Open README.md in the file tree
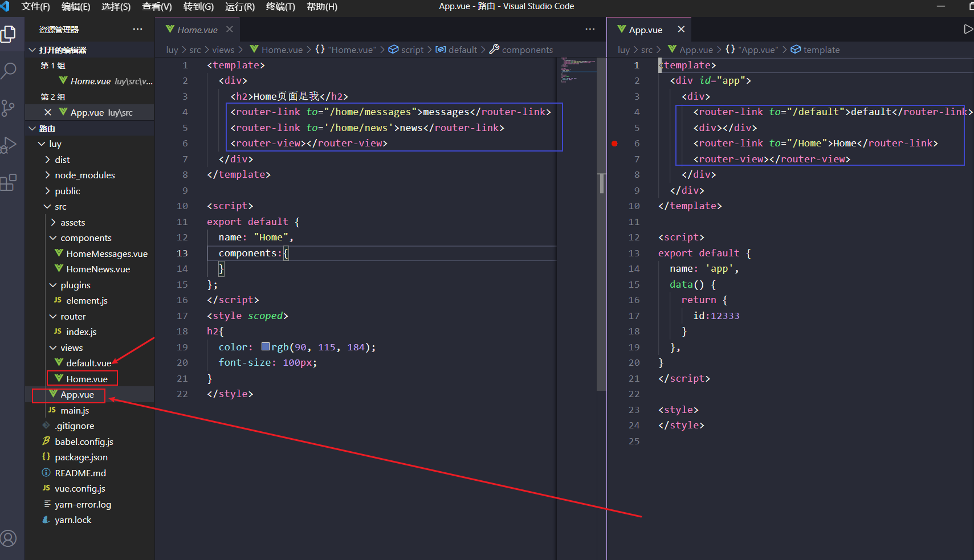The height and width of the screenshot is (560, 974). [x=80, y=473]
